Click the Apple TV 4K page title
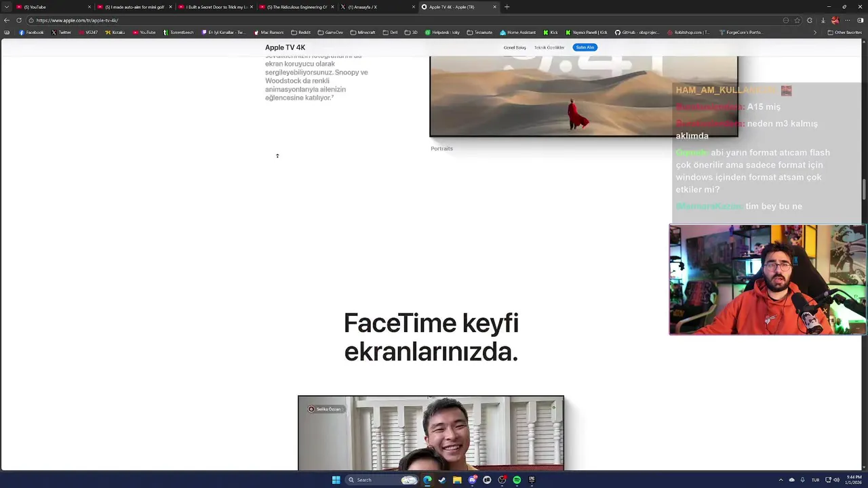Image resolution: width=868 pixels, height=488 pixels. (x=285, y=47)
